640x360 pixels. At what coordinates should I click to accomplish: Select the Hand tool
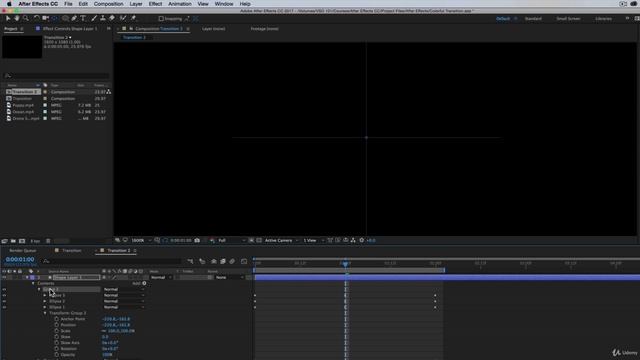pyautogui.click(x=17, y=18)
